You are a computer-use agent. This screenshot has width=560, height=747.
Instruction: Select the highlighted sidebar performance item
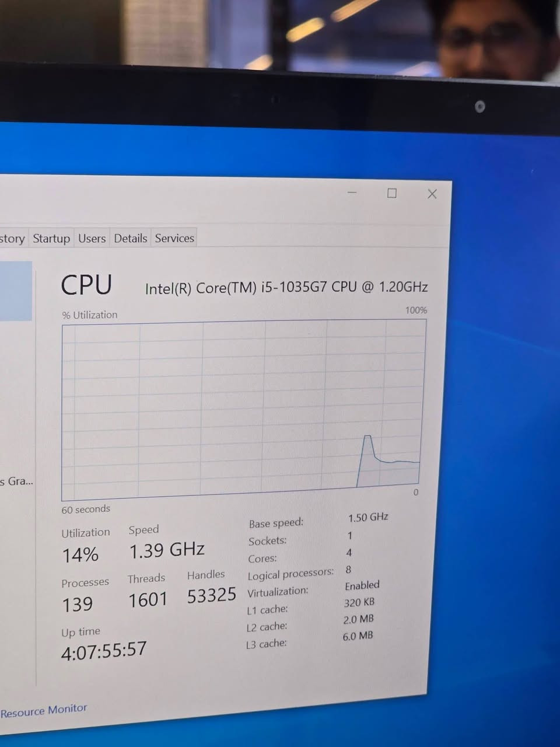tap(16, 291)
